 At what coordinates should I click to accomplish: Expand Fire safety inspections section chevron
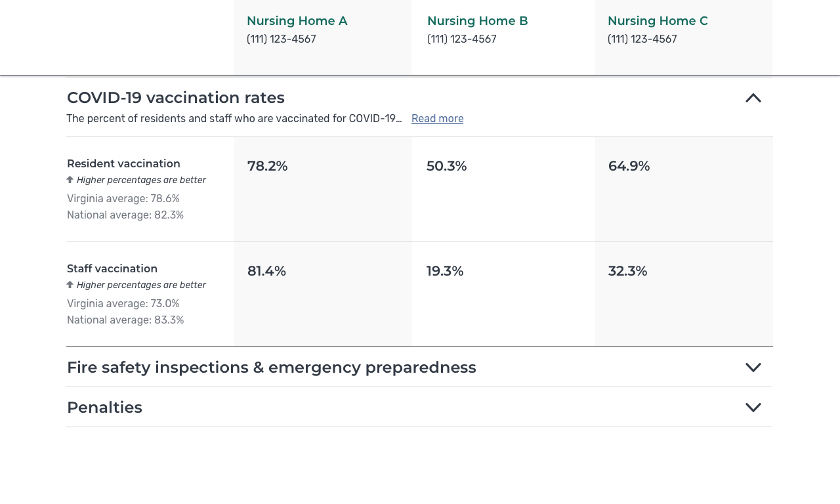coord(753,367)
